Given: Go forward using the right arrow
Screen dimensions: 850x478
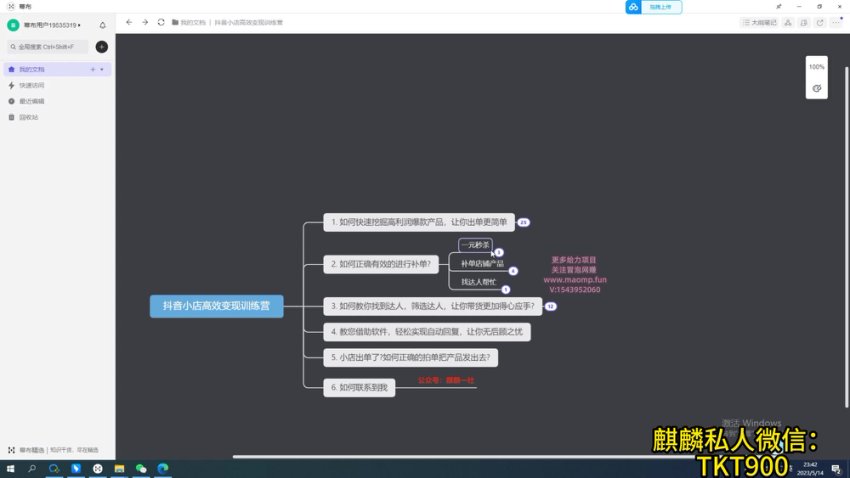Looking at the screenshot, I should (145, 22).
